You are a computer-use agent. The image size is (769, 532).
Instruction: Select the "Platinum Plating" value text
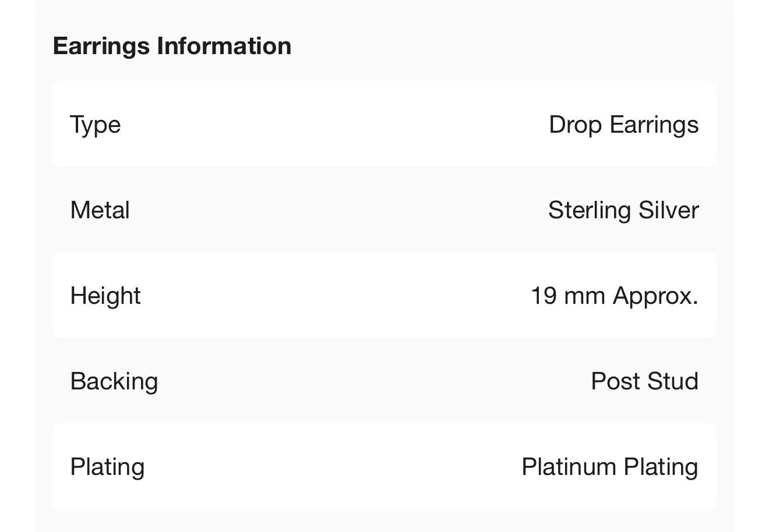[x=609, y=467]
